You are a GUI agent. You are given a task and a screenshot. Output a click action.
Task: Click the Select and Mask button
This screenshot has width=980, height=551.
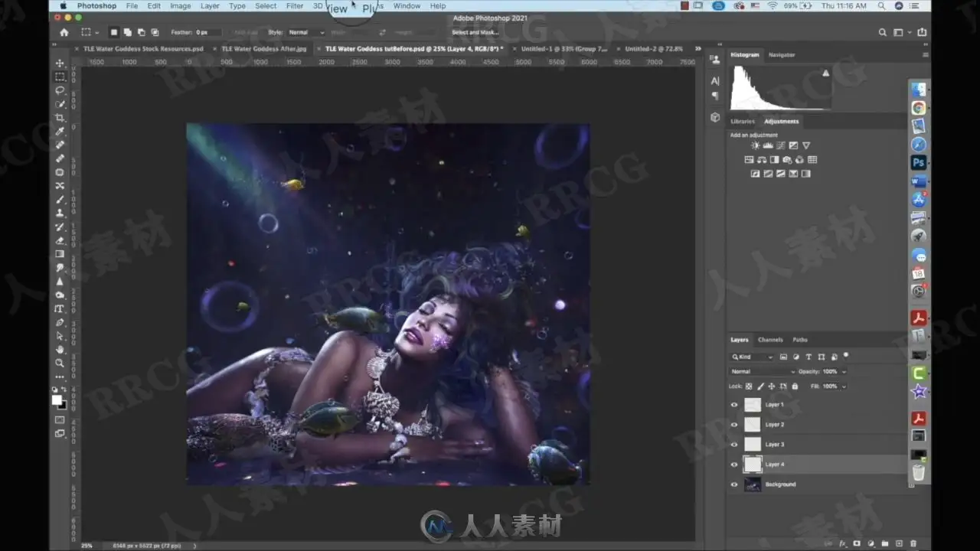[475, 32]
